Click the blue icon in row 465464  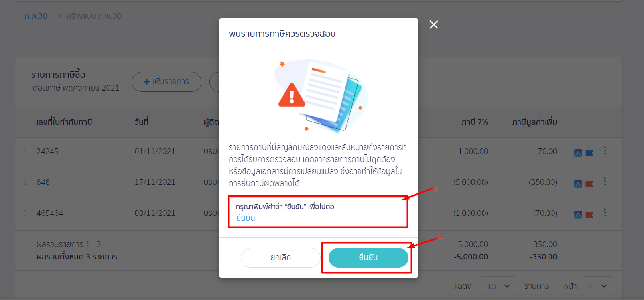tap(578, 215)
